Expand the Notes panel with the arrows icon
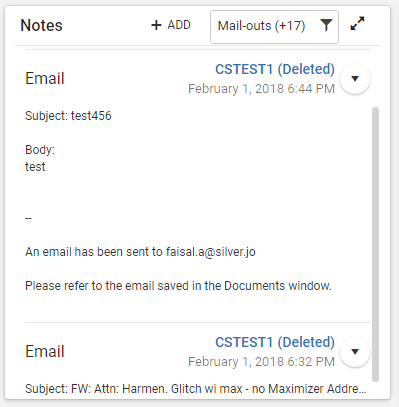Screen dimensions: 399x407 [357, 24]
